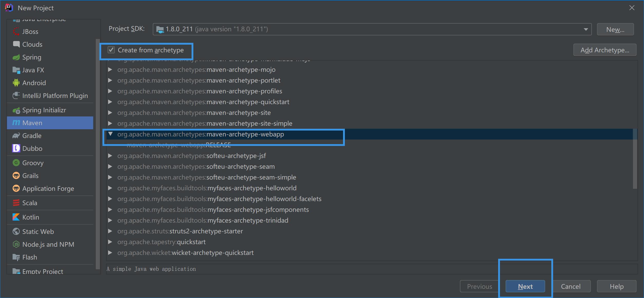The image size is (644, 298).
Task: Click the JBoss icon in sidebar
Action: (x=16, y=32)
